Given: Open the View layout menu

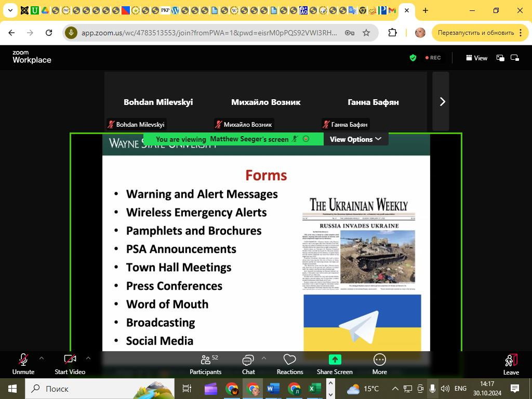Looking at the screenshot, I should (x=476, y=58).
